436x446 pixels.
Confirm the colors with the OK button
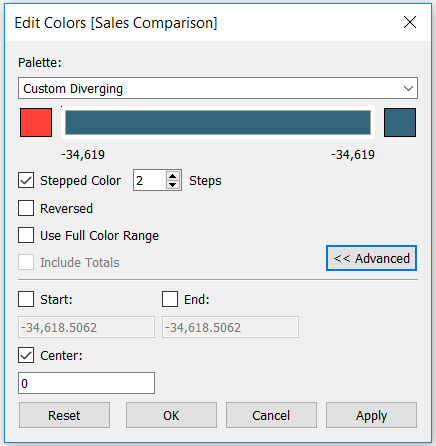[x=171, y=415]
